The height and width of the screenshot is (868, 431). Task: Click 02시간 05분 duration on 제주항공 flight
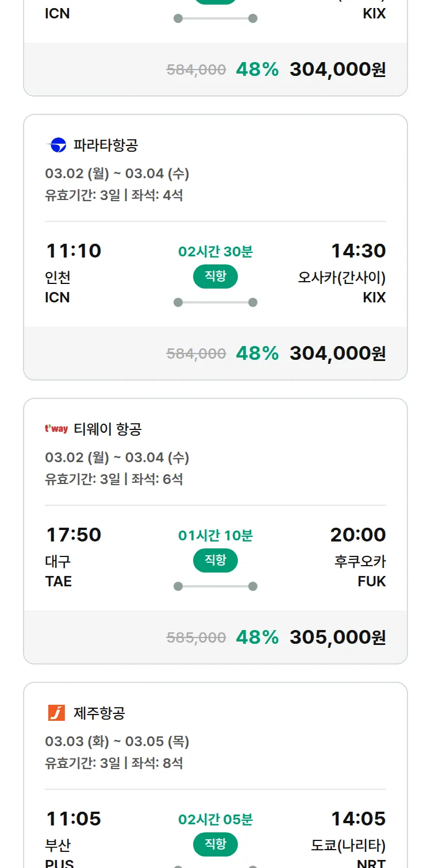pos(215,819)
